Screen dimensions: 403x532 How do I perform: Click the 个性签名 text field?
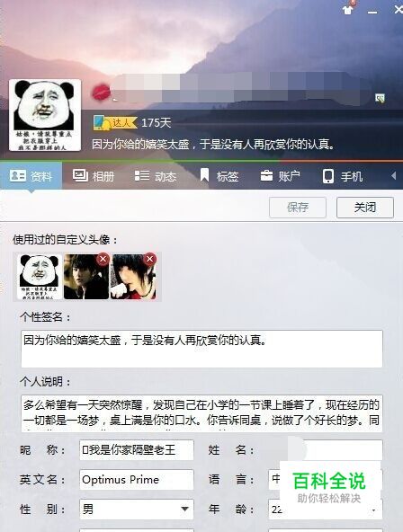point(201,349)
